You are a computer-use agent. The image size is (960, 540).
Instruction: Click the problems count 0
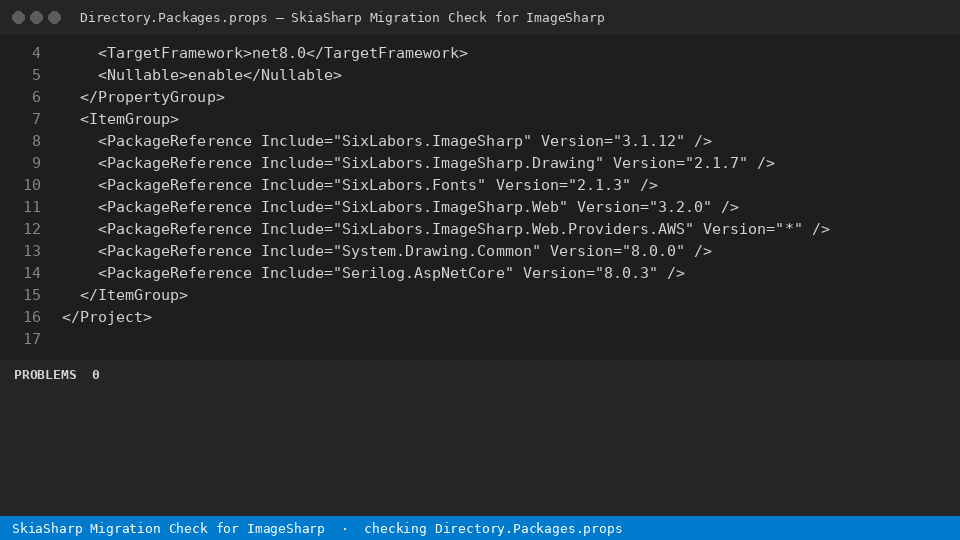(x=96, y=375)
